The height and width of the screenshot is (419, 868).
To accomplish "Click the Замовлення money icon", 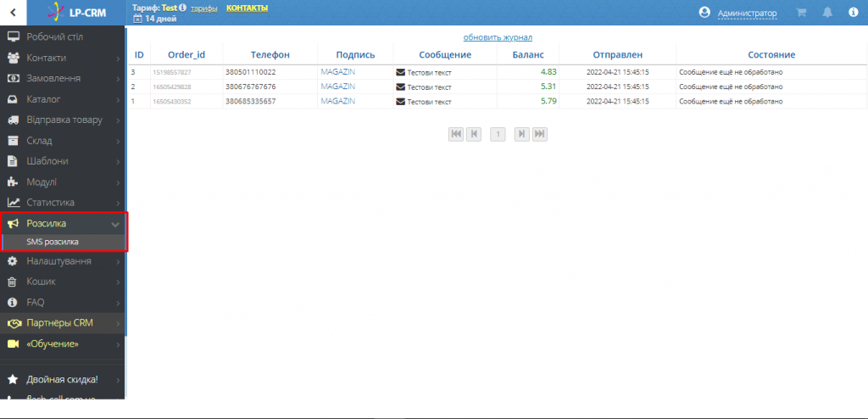I will [14, 79].
